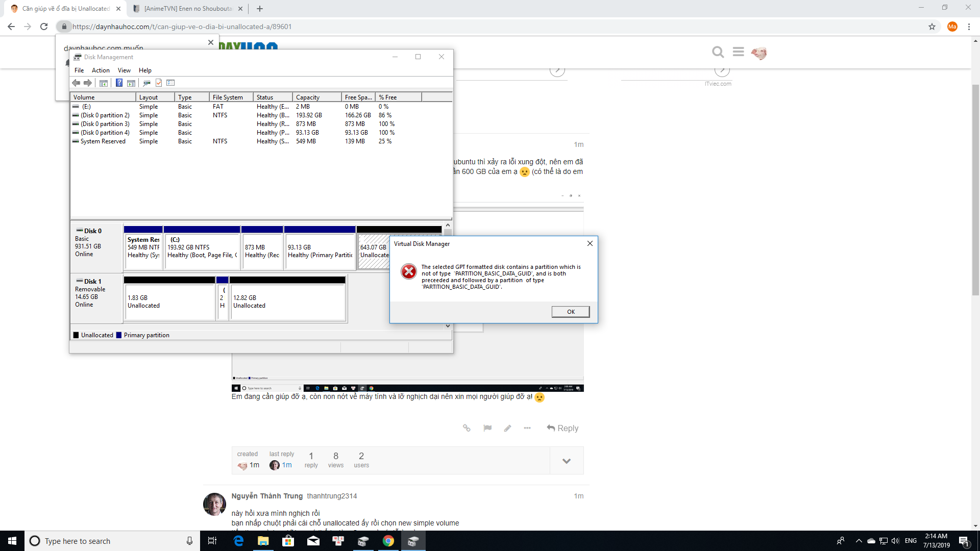Click the Chrome back navigation button
The width and height of the screenshot is (980, 551).
(11, 27)
